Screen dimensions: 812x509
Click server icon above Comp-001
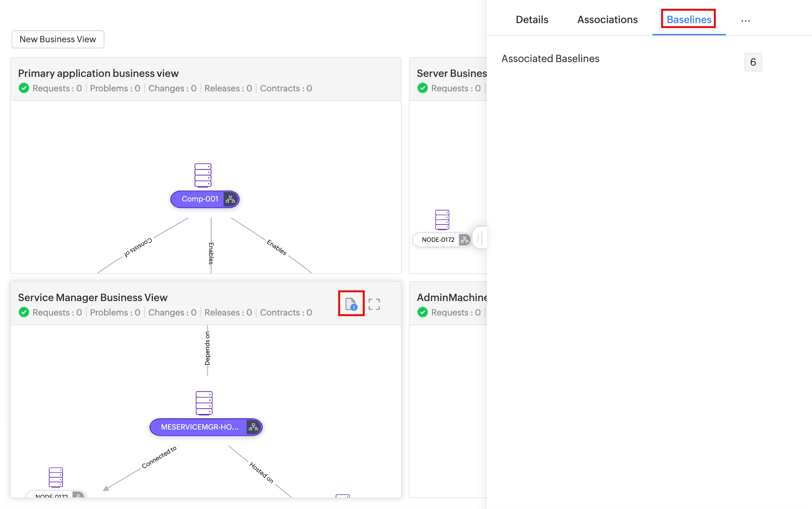coord(203,175)
